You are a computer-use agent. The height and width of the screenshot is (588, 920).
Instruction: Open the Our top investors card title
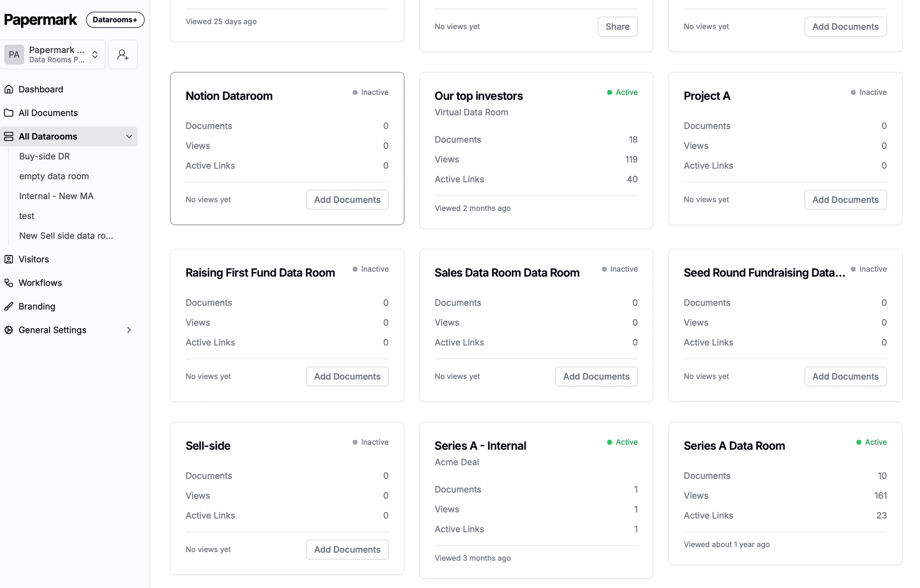click(x=478, y=96)
